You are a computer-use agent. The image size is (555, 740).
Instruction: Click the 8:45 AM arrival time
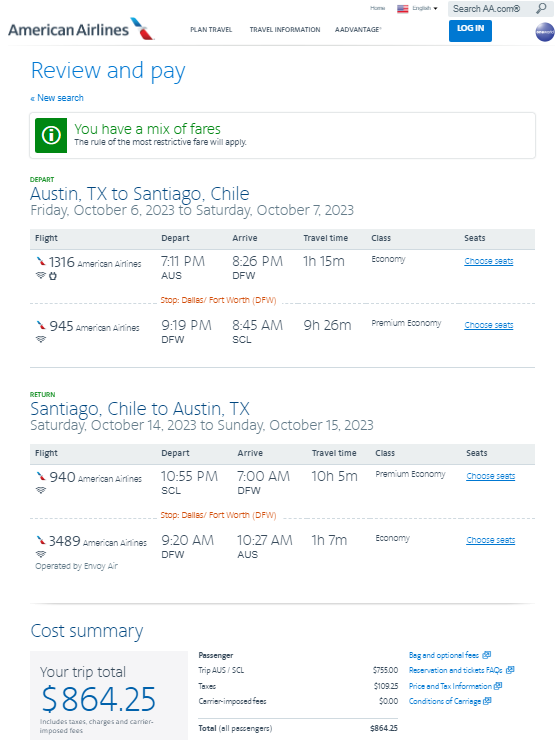pos(257,325)
